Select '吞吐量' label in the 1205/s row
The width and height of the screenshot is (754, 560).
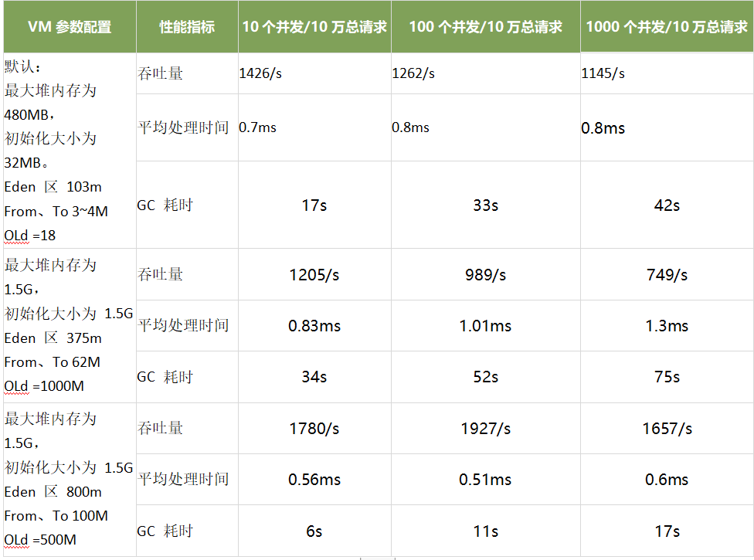(160, 274)
